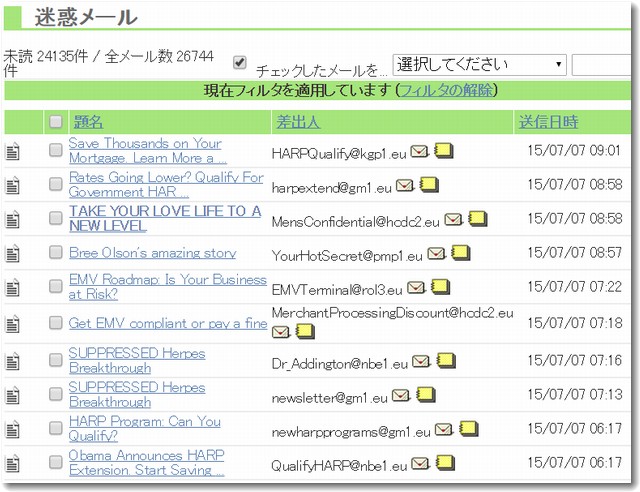Click envelope icon next to newsletter@gm1.eu
640x492 pixels.
[401, 395]
